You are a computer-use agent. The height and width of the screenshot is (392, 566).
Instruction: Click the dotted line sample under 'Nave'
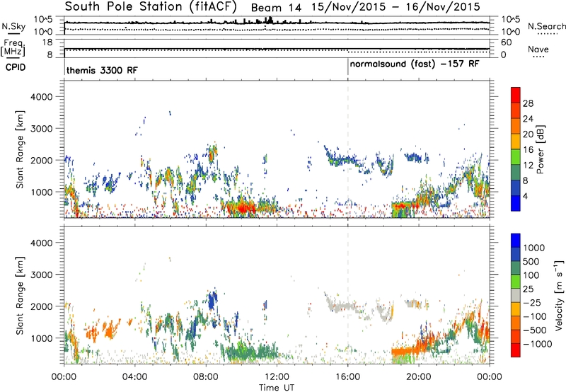(x=538, y=57)
